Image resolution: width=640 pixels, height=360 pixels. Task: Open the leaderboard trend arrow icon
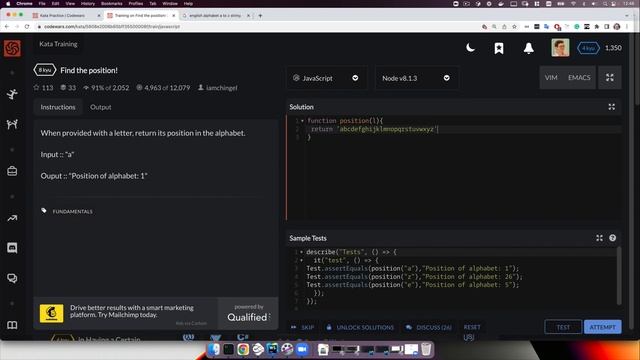coord(12,218)
